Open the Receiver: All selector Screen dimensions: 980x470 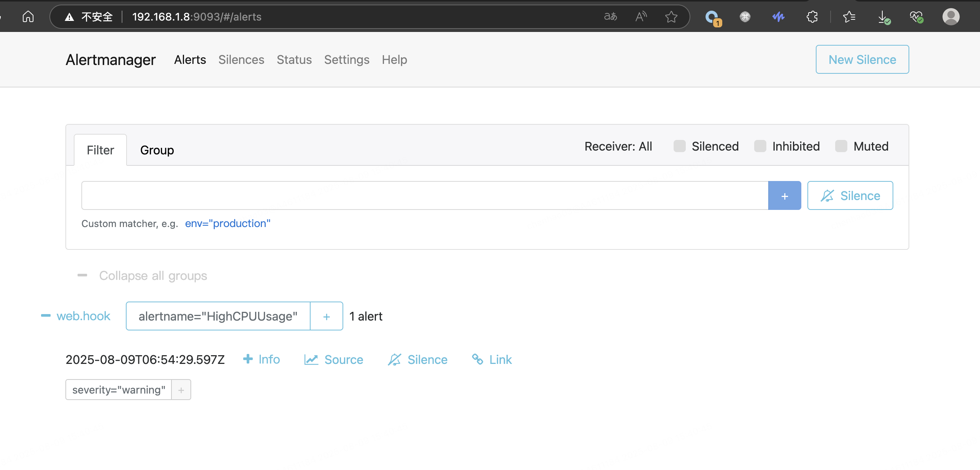pyautogui.click(x=618, y=146)
